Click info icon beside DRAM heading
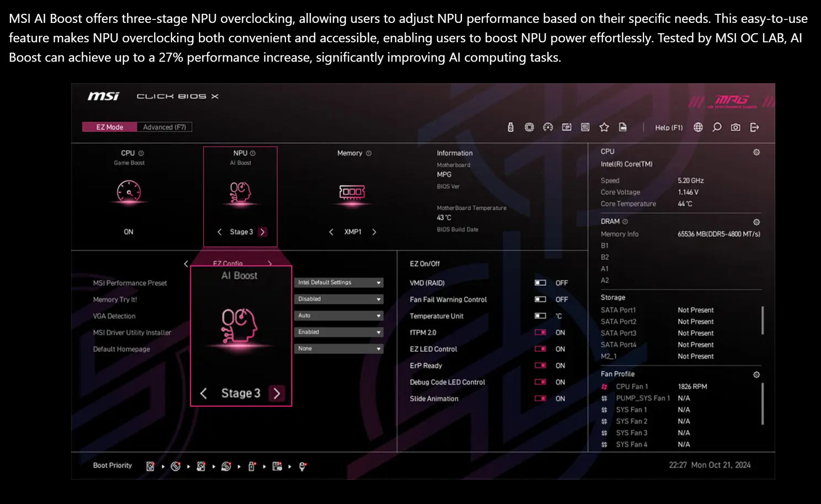 (625, 221)
